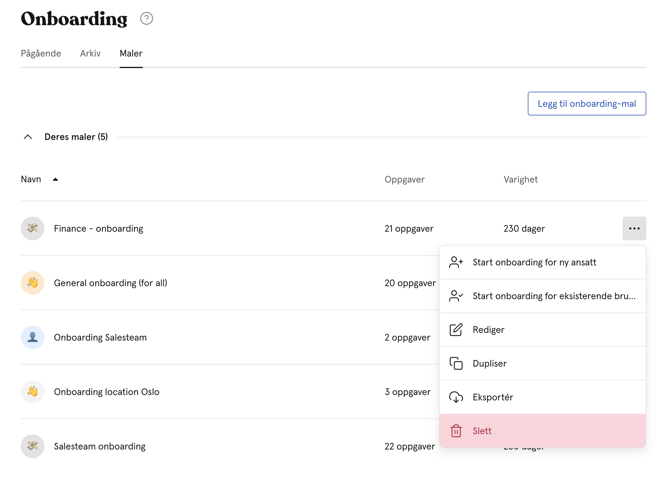Choose Start onboarding for eksisterende bruker
The width and height of the screenshot is (670, 477).
pos(543,296)
